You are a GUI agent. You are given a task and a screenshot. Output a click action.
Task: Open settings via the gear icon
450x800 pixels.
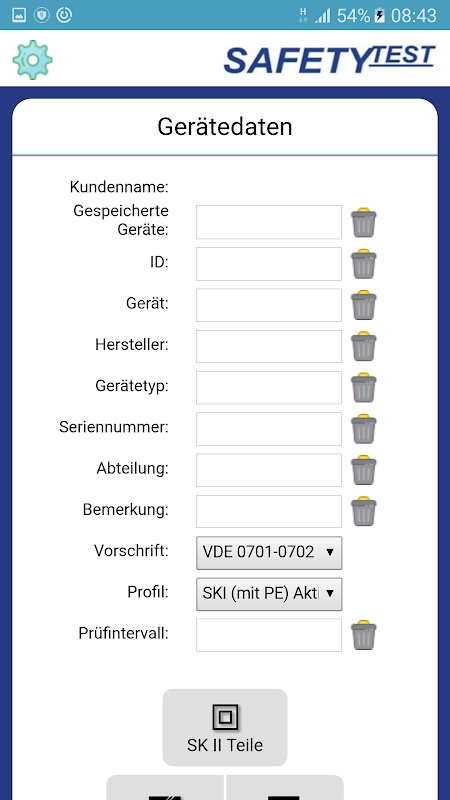[33, 60]
